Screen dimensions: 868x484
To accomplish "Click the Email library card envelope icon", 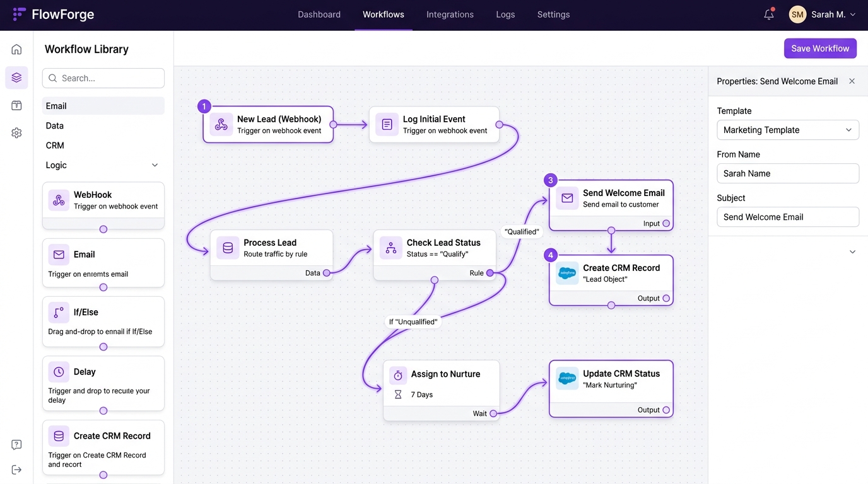I will [x=59, y=255].
